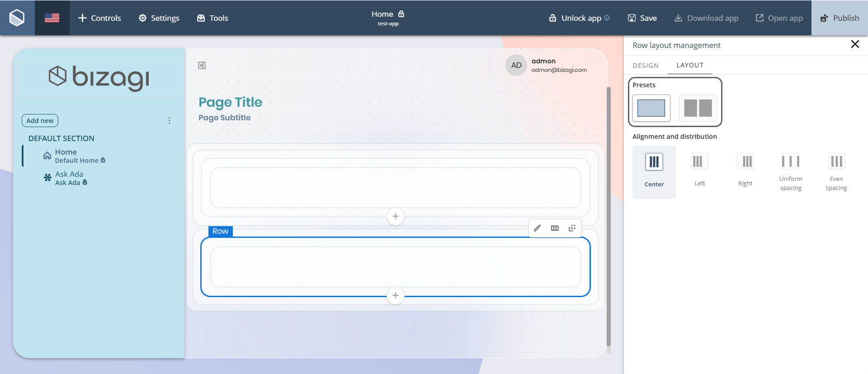Open the Tools menu
Image resolution: width=868 pixels, height=374 pixels.
tap(212, 18)
